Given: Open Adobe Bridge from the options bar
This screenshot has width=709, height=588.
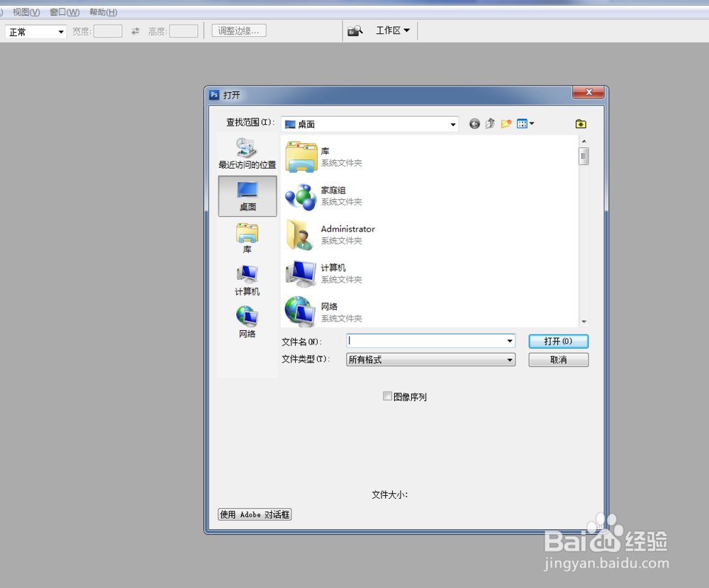Looking at the screenshot, I should click(x=354, y=30).
